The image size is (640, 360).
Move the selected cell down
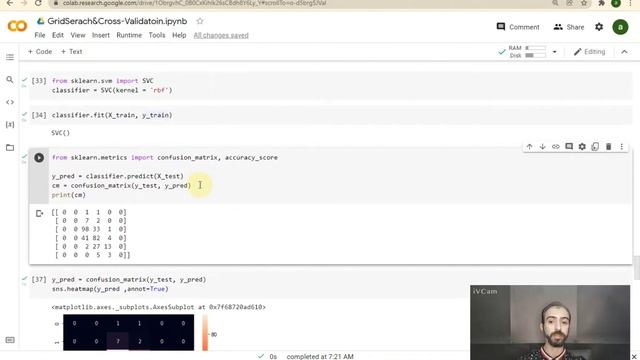(542, 147)
